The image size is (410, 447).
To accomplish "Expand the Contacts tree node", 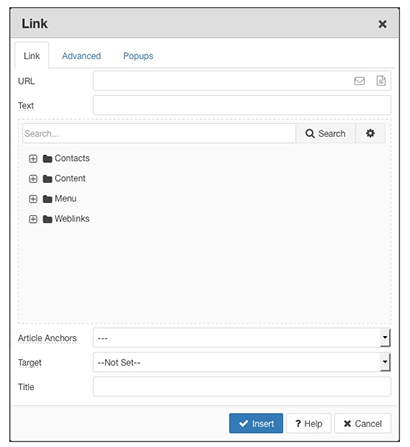I will tap(33, 159).
